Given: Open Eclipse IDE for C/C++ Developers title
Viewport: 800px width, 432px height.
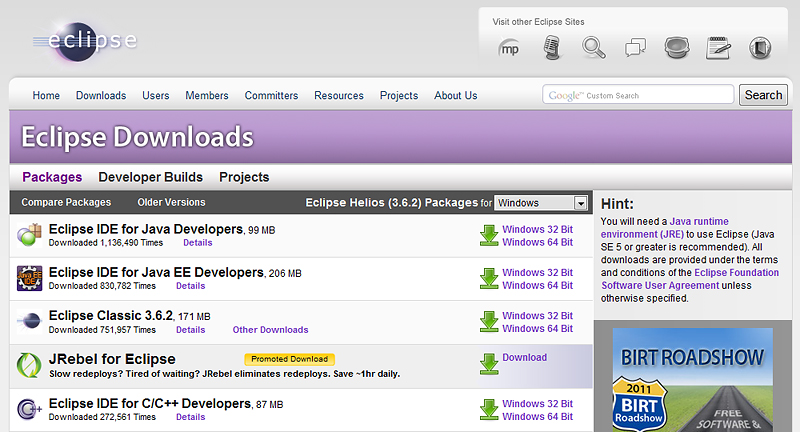Looking at the screenshot, I should [150, 403].
